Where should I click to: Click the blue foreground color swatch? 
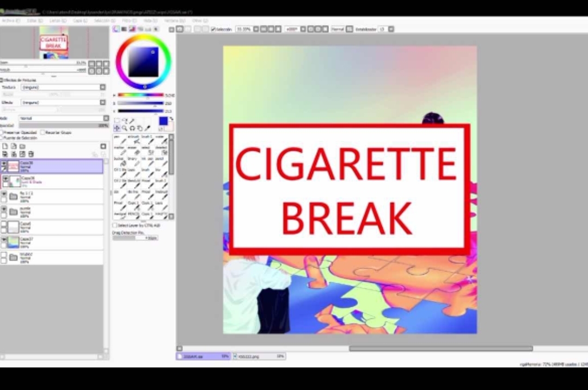click(163, 121)
